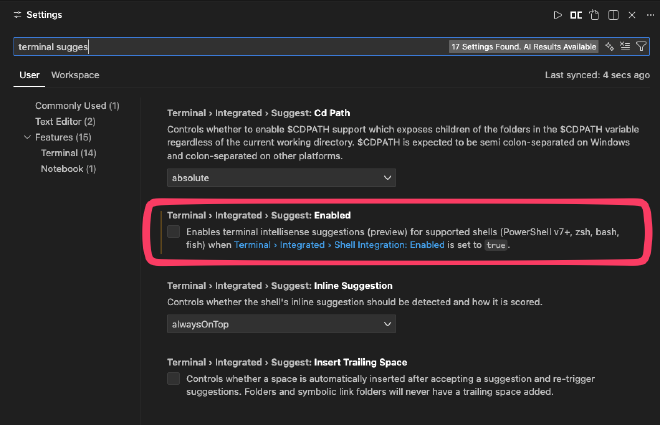This screenshot has height=425, width=660.
Task: Switch to the User settings tab
Action: point(29,75)
